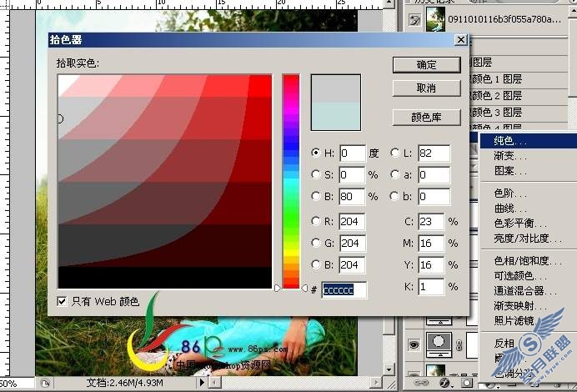
Task: Choose 图案 from the adjustment menu
Action: click(529, 171)
